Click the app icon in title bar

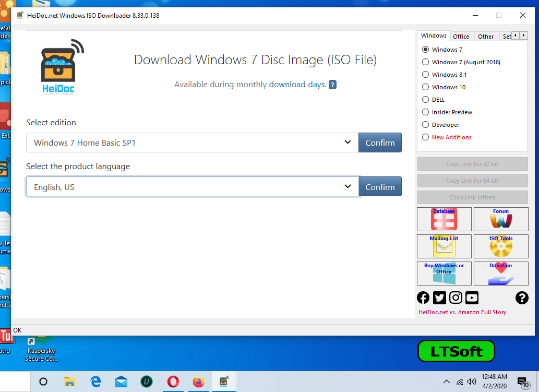[20, 16]
